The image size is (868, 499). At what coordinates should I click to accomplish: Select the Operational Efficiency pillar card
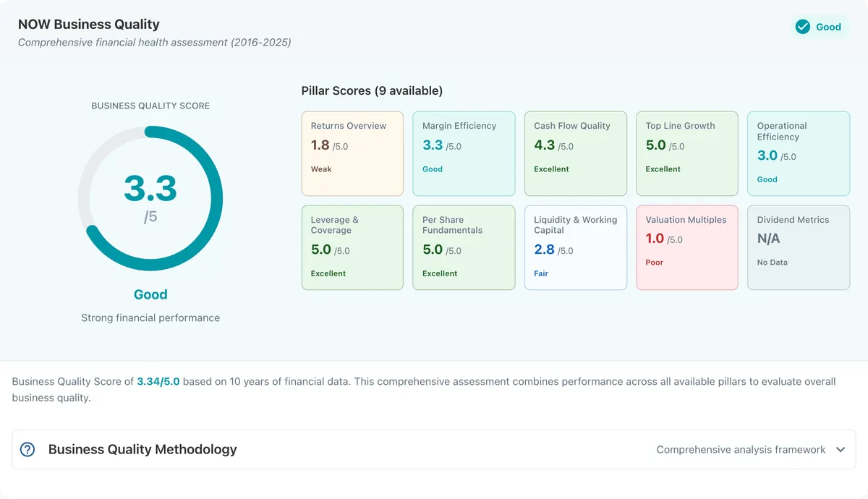click(799, 153)
